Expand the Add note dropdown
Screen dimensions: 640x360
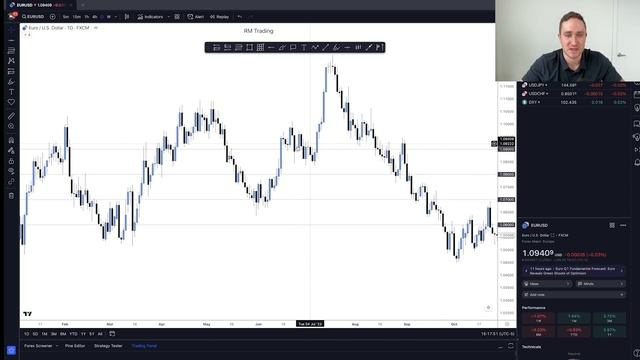pos(621,294)
